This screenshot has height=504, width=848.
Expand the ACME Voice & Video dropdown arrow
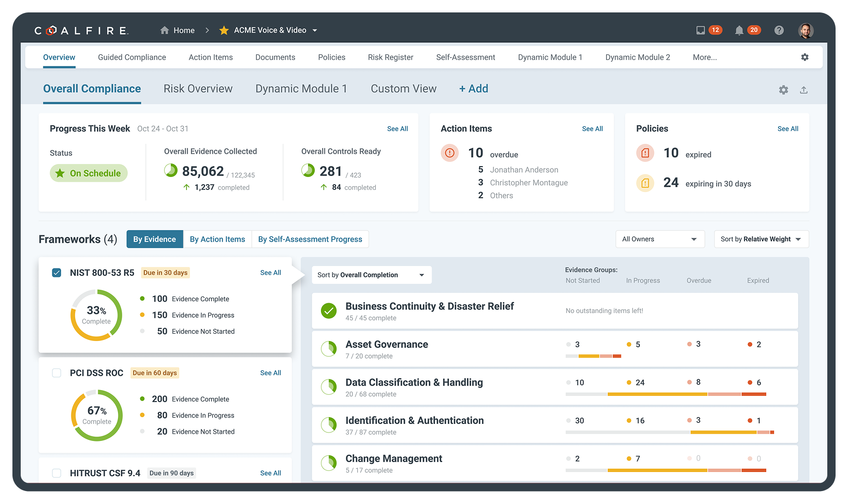point(315,31)
